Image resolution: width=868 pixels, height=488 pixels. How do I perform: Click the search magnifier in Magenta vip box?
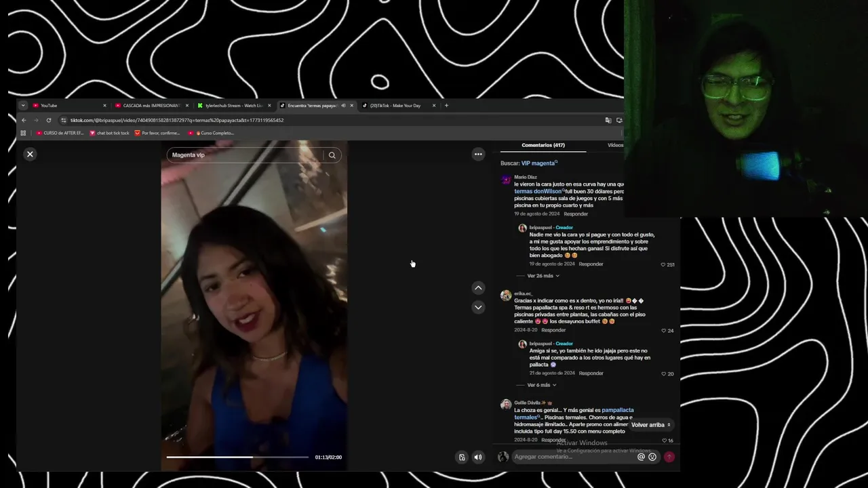(x=332, y=155)
